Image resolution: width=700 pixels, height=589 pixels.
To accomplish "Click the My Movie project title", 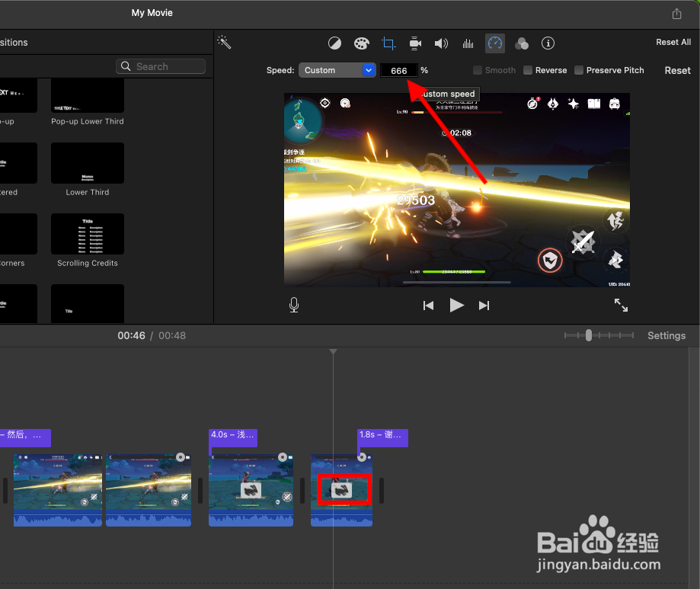I will click(152, 13).
